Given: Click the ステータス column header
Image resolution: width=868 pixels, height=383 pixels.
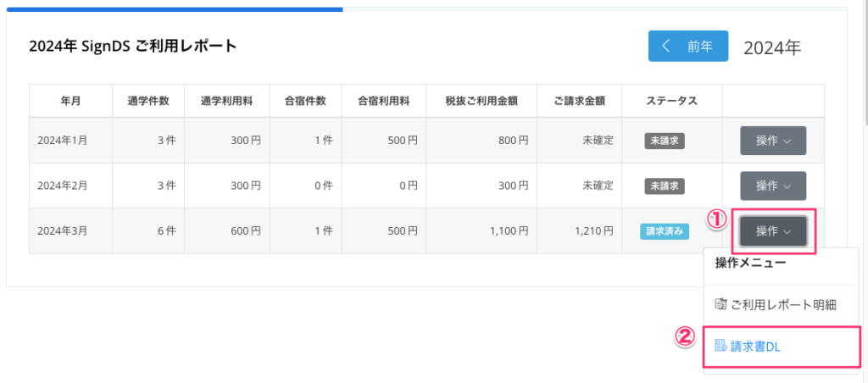Looking at the screenshot, I should pyautogui.click(x=670, y=101).
